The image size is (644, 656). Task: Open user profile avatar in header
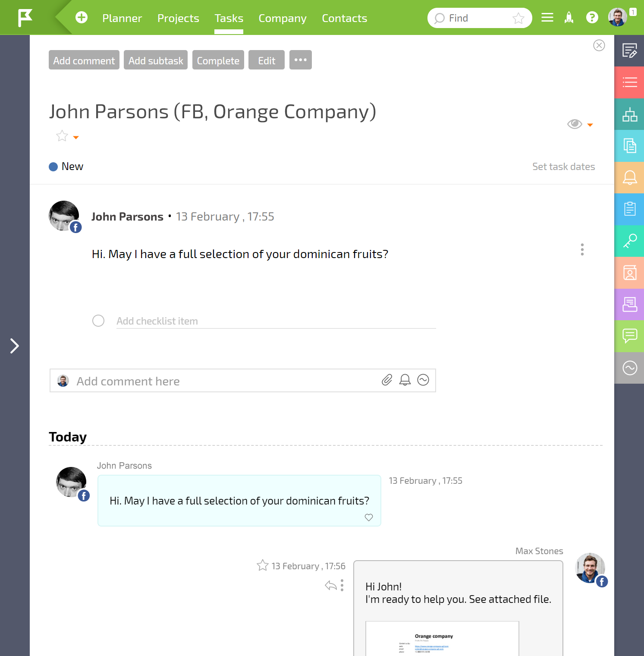point(618,17)
